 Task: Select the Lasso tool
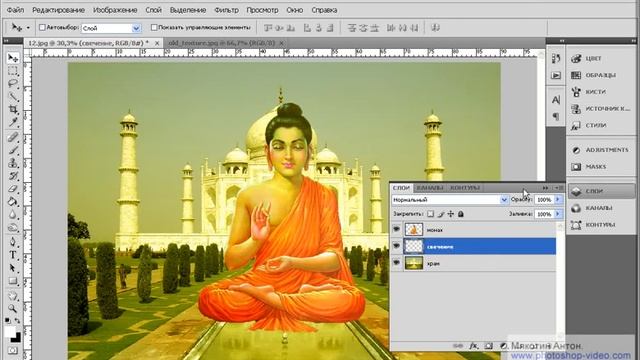pos(13,84)
